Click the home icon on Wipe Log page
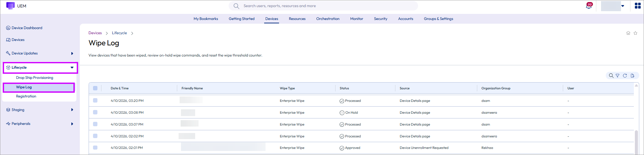 point(628,33)
